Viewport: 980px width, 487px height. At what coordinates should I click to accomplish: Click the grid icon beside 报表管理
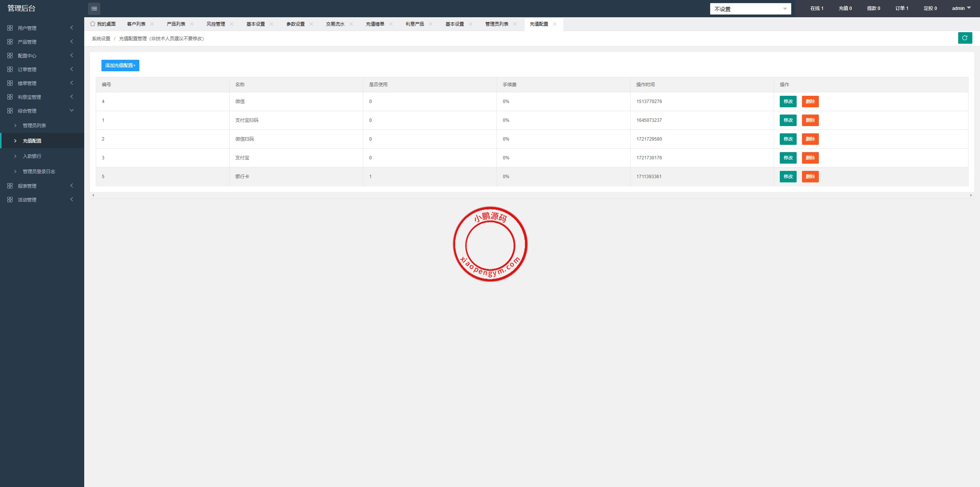[10, 186]
